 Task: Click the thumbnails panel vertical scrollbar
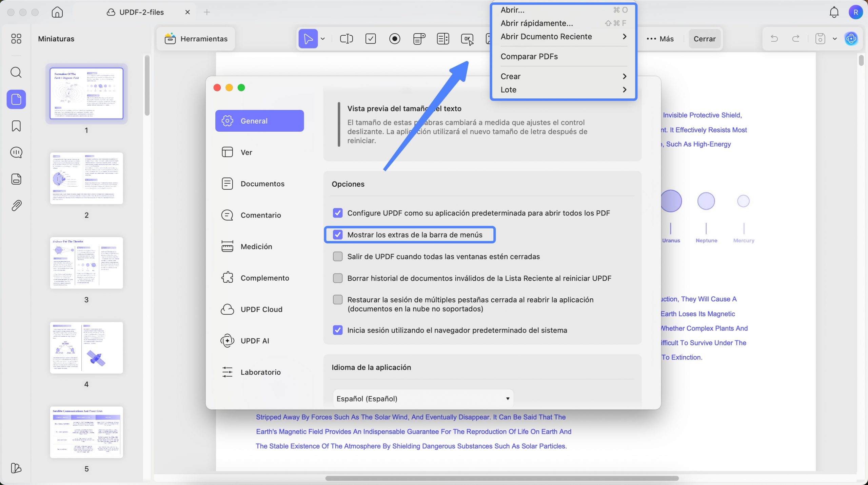coord(147,86)
